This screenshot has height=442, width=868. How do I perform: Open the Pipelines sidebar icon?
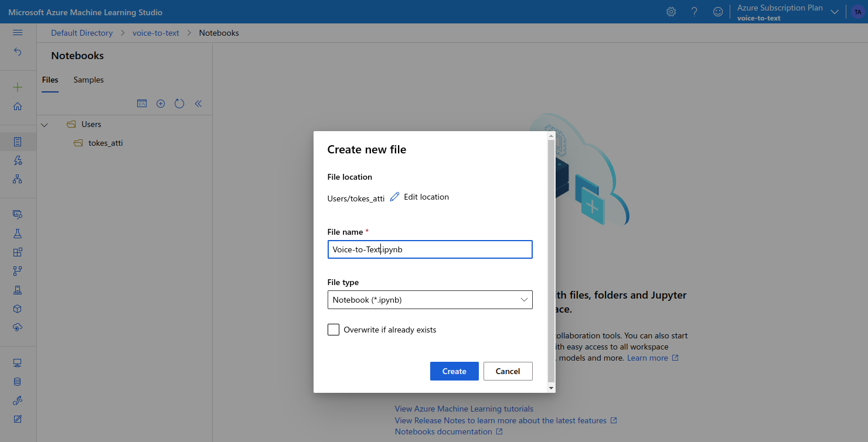pyautogui.click(x=18, y=271)
